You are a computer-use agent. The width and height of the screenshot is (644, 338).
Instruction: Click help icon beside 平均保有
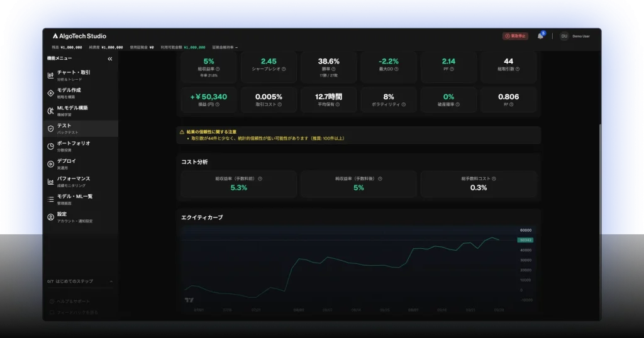[338, 104]
